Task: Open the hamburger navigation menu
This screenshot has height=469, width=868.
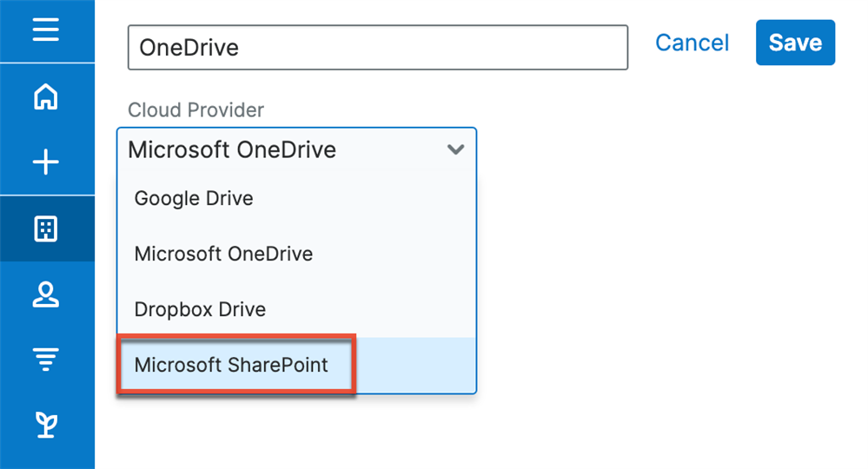Action: [45, 30]
